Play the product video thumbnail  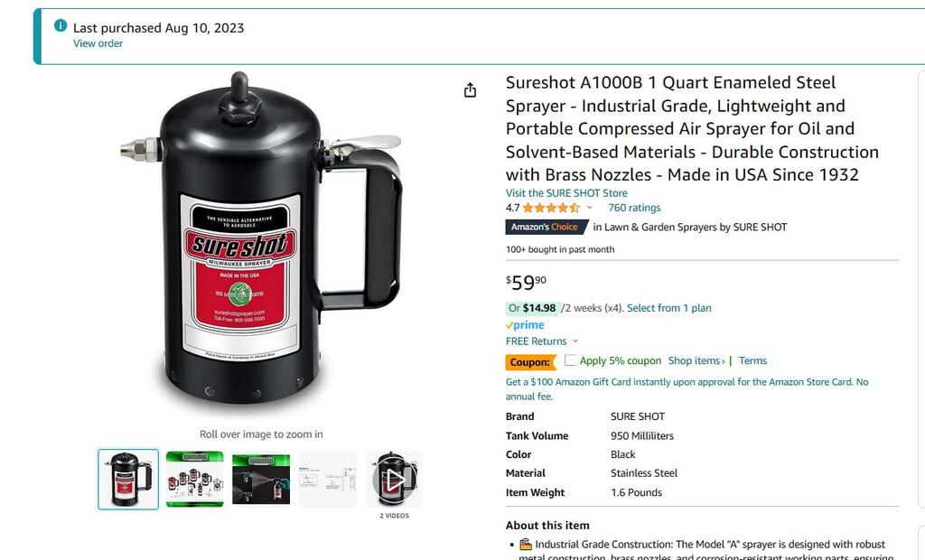coord(395,479)
